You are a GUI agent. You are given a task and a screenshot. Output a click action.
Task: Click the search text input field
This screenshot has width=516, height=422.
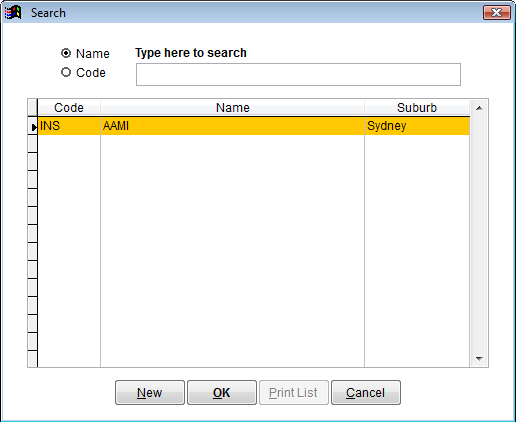[298, 74]
